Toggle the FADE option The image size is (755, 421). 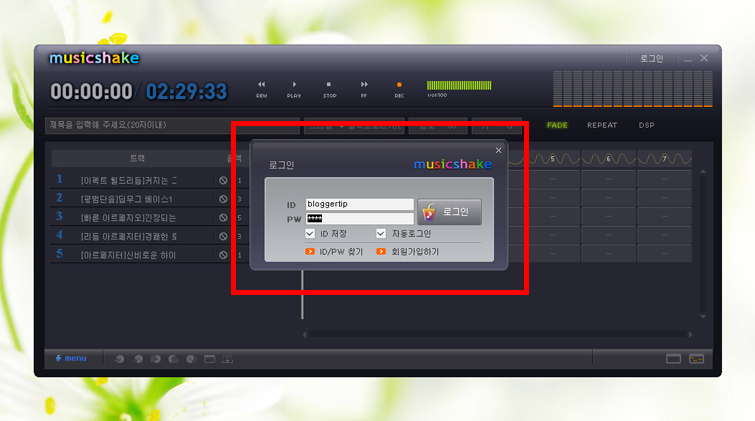(557, 125)
